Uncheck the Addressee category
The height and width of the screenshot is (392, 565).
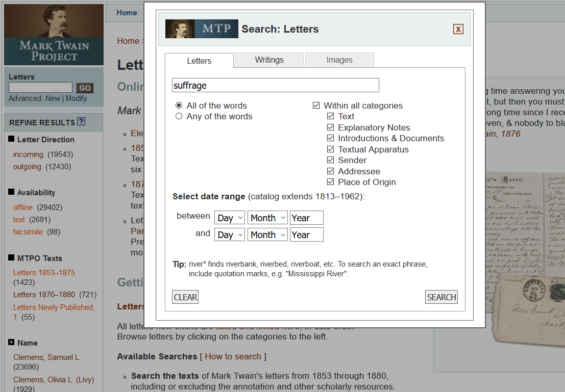[330, 171]
